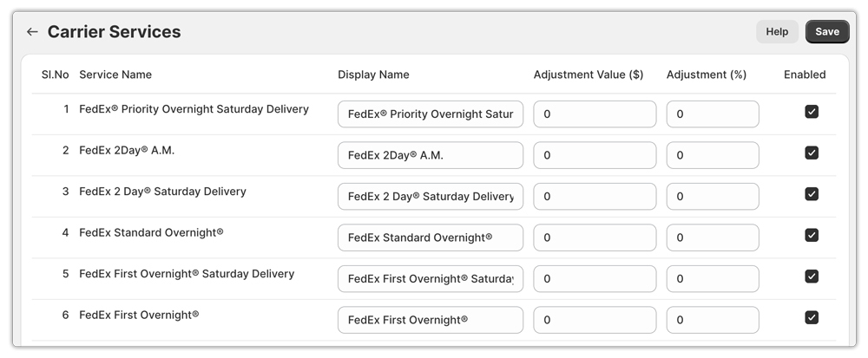The width and height of the screenshot is (868, 358).
Task: Set Adjustment Value ($) for FedEx First Overnight Saturday
Action: click(x=595, y=279)
